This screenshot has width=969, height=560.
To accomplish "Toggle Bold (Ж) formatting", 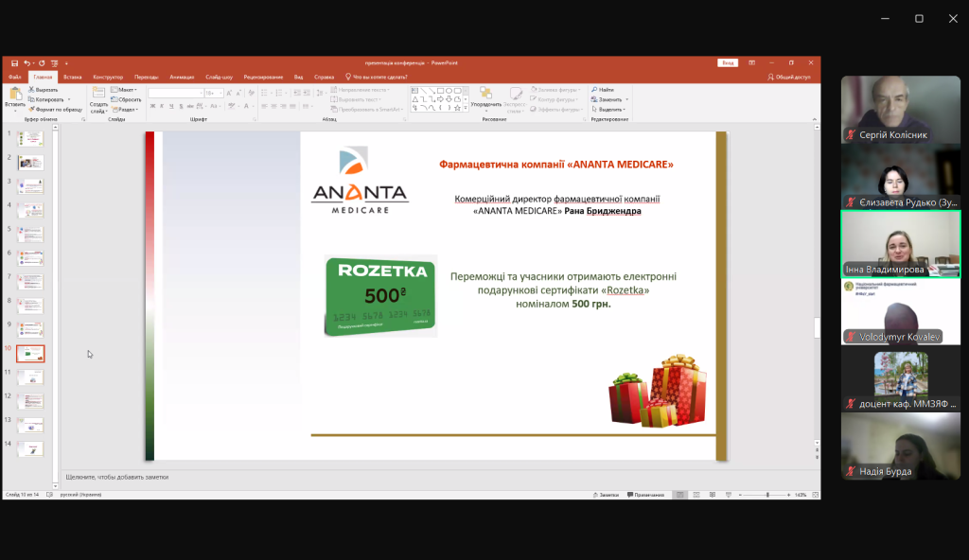I will [152, 106].
